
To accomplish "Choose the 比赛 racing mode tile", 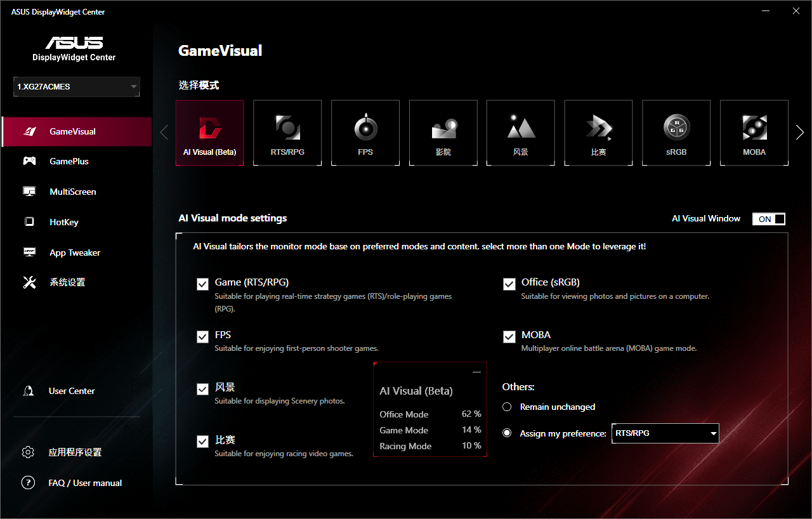I will coord(599,133).
